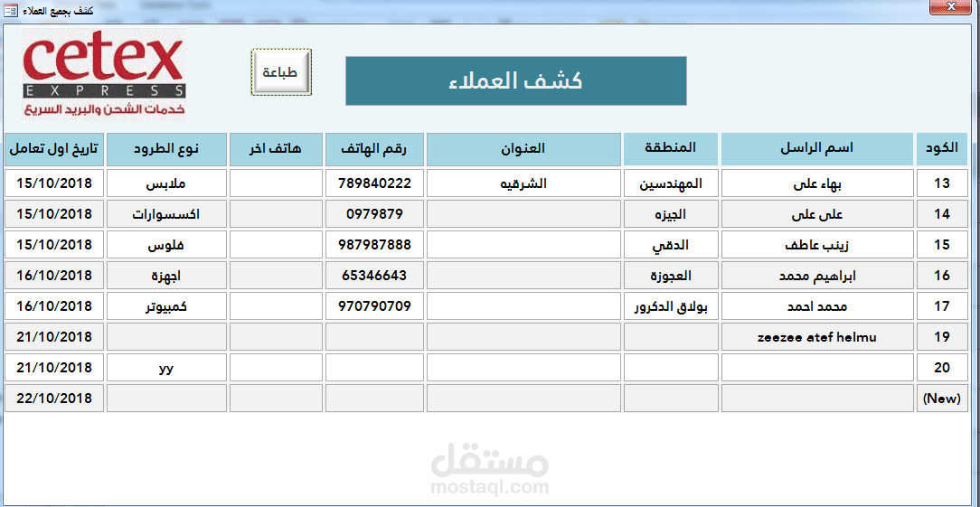The image size is (980, 507).
Task: Click the كشف العملاء title banner
Action: [x=515, y=80]
